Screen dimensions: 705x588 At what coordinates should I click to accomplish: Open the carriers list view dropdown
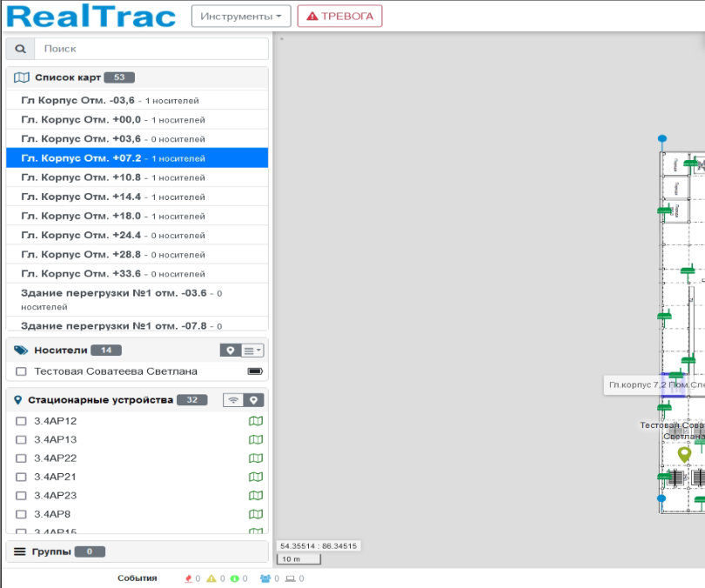tap(252, 351)
